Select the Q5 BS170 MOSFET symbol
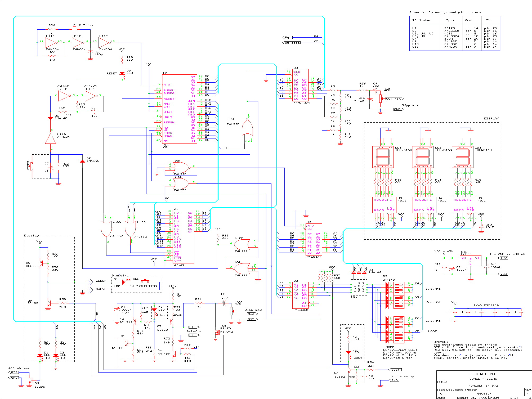Image resolution: width=532 pixels, height=399 pixels. coord(218,333)
